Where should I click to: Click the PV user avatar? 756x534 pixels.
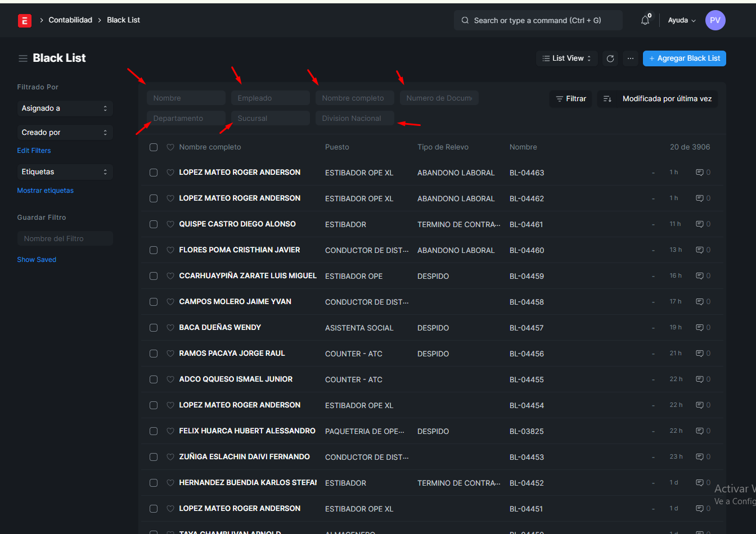point(715,20)
